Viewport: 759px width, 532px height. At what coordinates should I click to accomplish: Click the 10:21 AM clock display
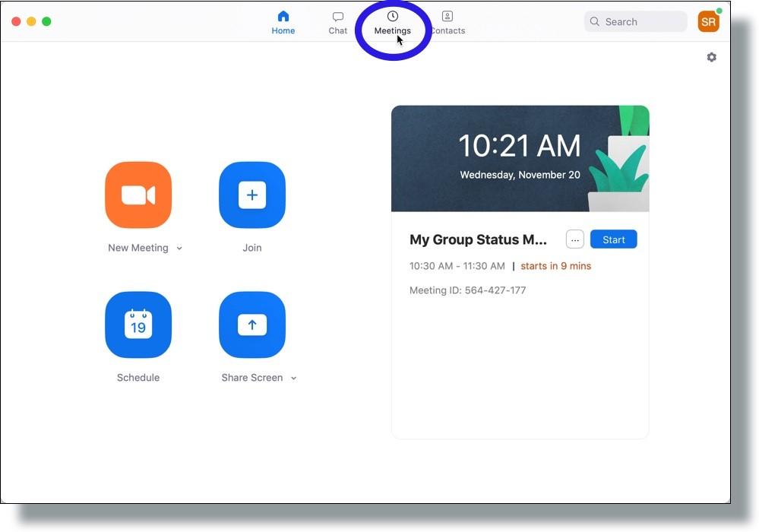[x=520, y=146]
